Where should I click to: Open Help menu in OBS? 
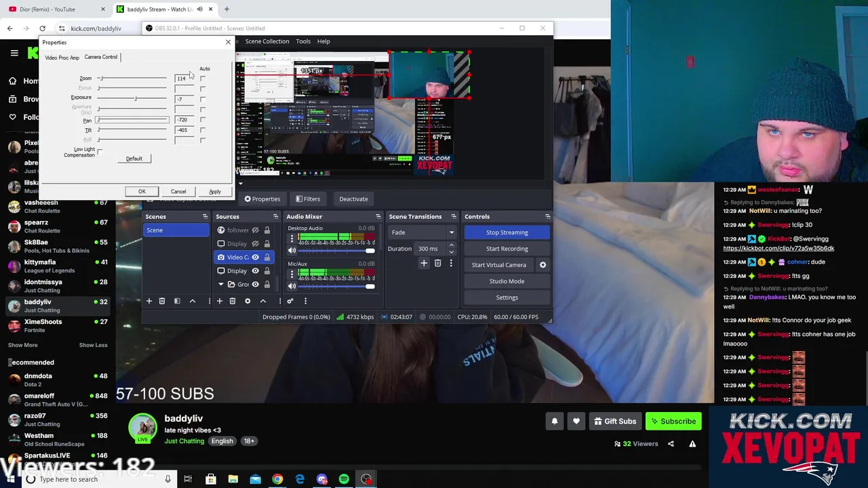pyautogui.click(x=323, y=41)
